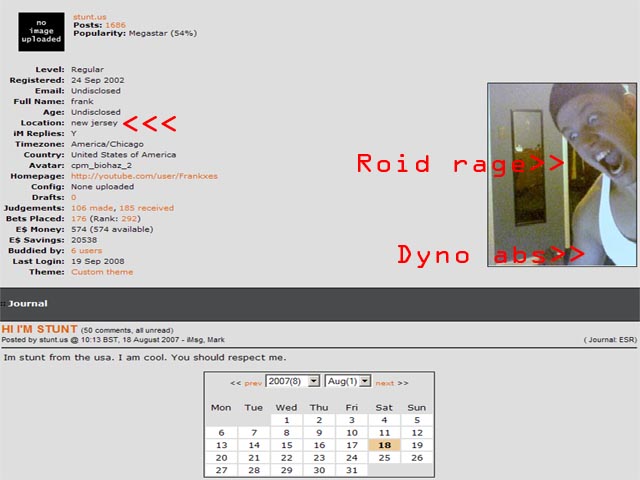This screenshot has width=640, height=480.
Task: Open the 'HI I'M STUNT' journal entry
Action: (38, 328)
